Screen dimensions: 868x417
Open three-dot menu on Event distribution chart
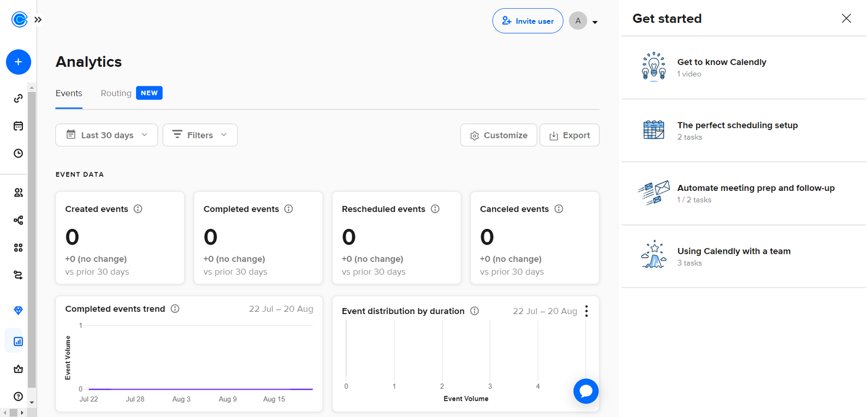tap(586, 311)
